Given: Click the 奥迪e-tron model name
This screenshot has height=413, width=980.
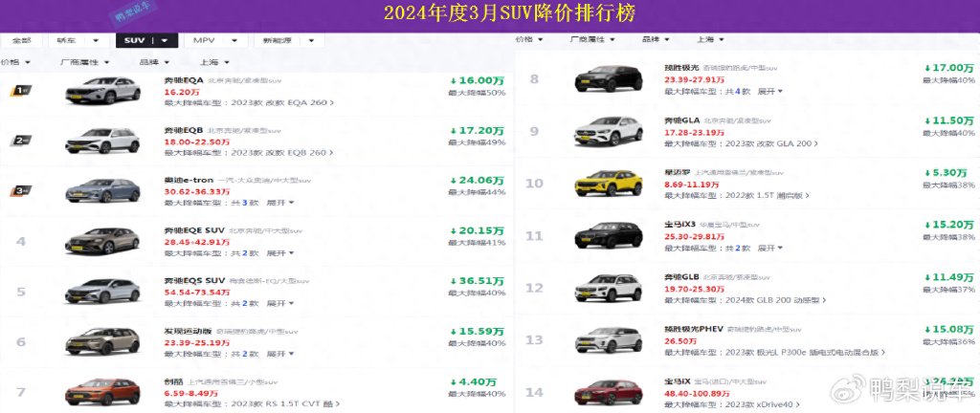Looking at the screenshot, I should coord(188,181).
